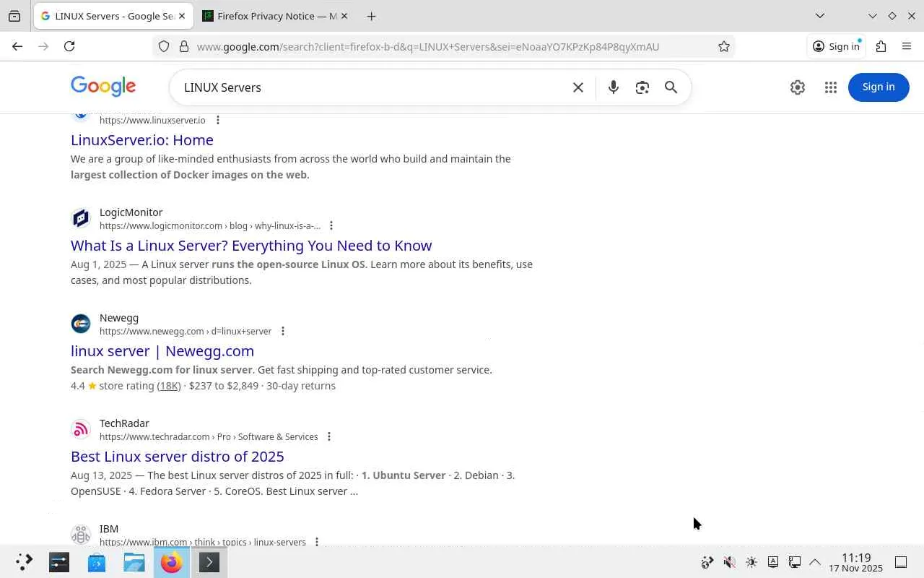Expand the hidden system tray icons
This screenshot has height=578, width=924.
pyautogui.click(x=815, y=562)
